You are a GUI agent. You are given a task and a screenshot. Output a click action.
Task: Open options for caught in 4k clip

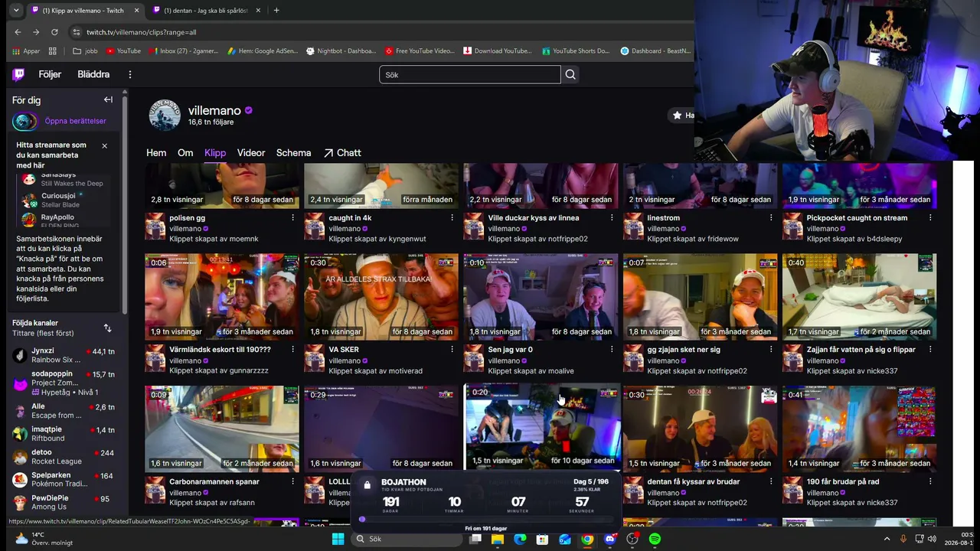click(452, 218)
